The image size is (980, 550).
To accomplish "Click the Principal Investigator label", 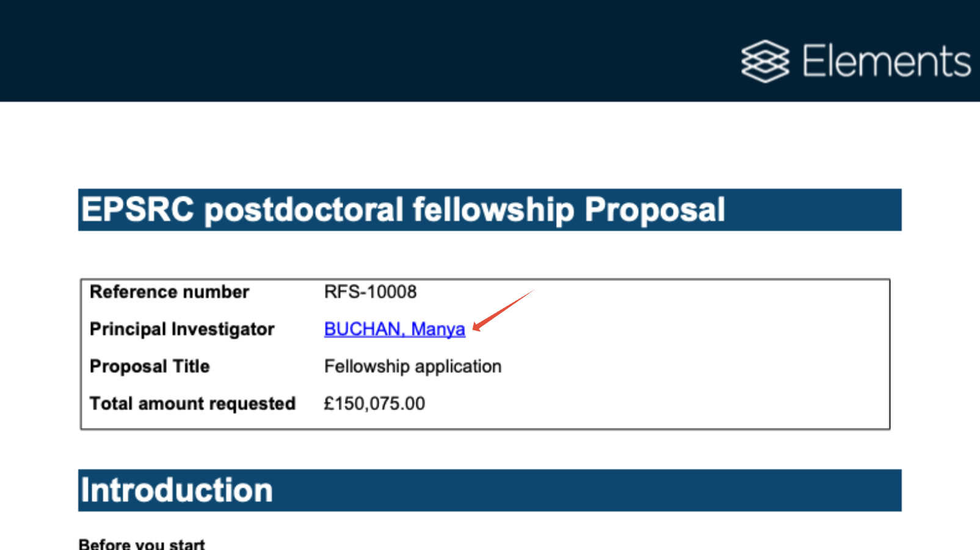I will [x=182, y=329].
